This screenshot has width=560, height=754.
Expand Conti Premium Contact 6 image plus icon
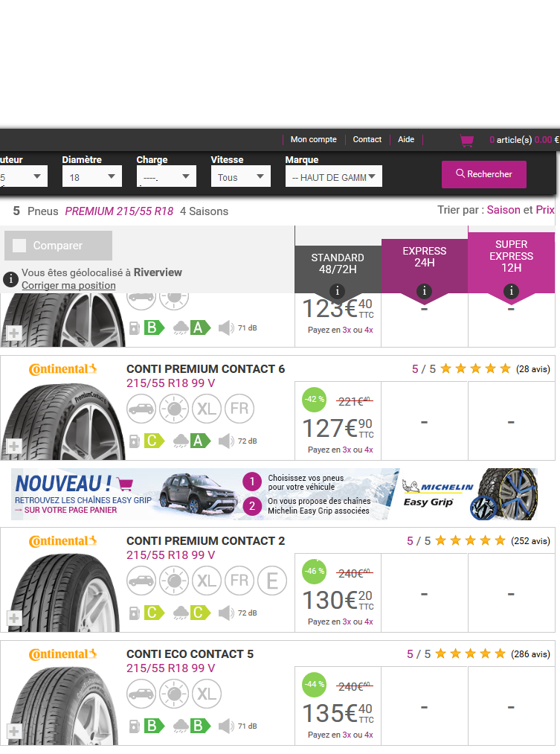14,447
